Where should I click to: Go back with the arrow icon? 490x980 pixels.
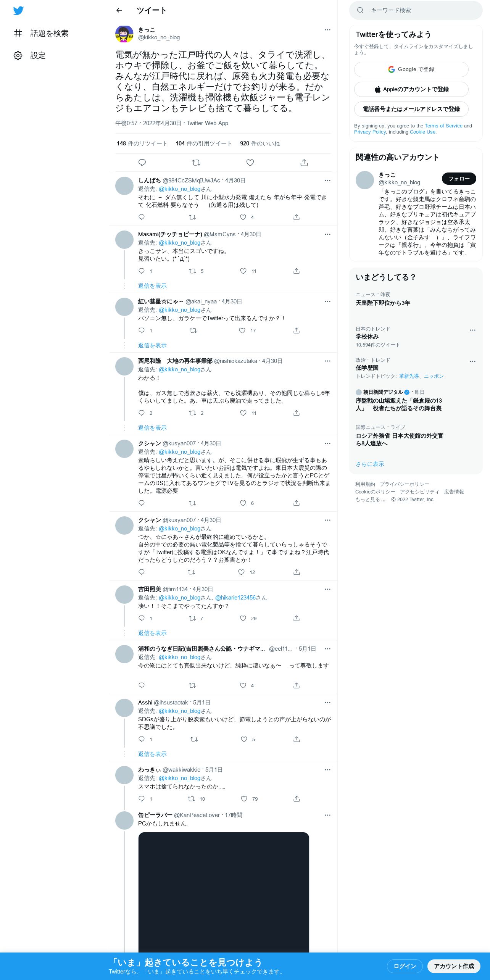click(x=119, y=10)
